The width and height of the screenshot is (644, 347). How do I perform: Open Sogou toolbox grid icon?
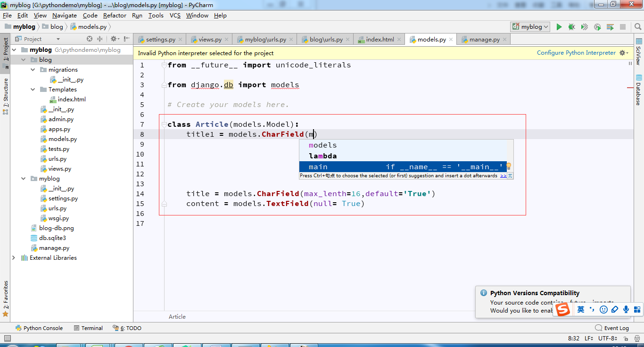pyautogui.click(x=637, y=309)
